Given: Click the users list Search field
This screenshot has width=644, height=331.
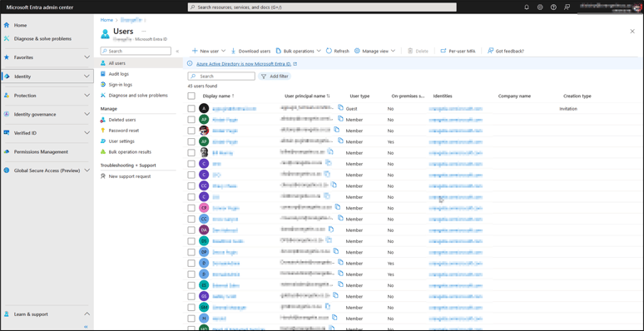Looking at the screenshot, I should [221, 77].
